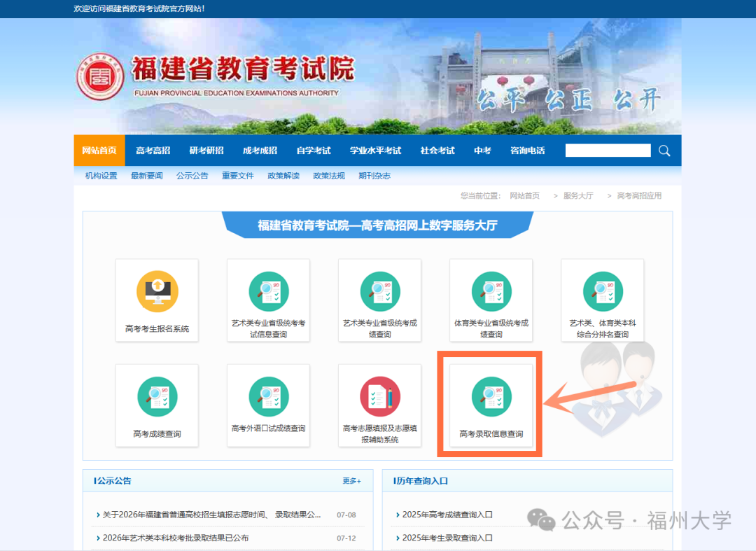The width and height of the screenshot is (756, 551).
Task: Click the 历年查询入口 panel heading
Action: pos(421,480)
